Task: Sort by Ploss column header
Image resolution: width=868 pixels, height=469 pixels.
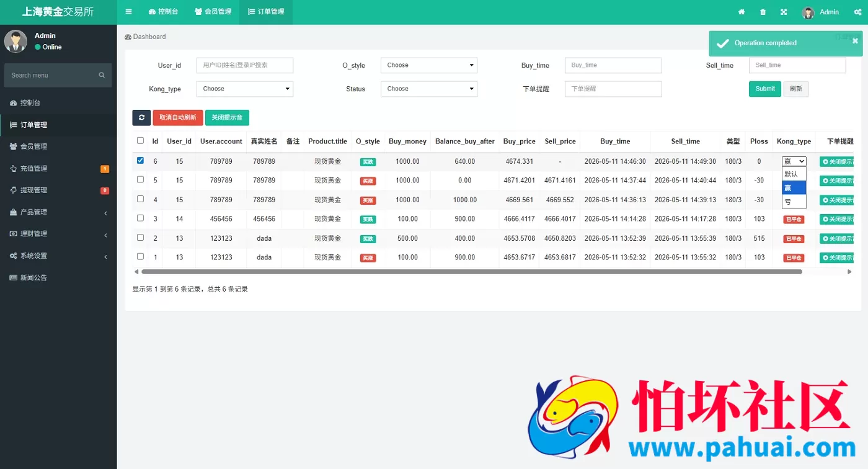Action: tap(759, 141)
